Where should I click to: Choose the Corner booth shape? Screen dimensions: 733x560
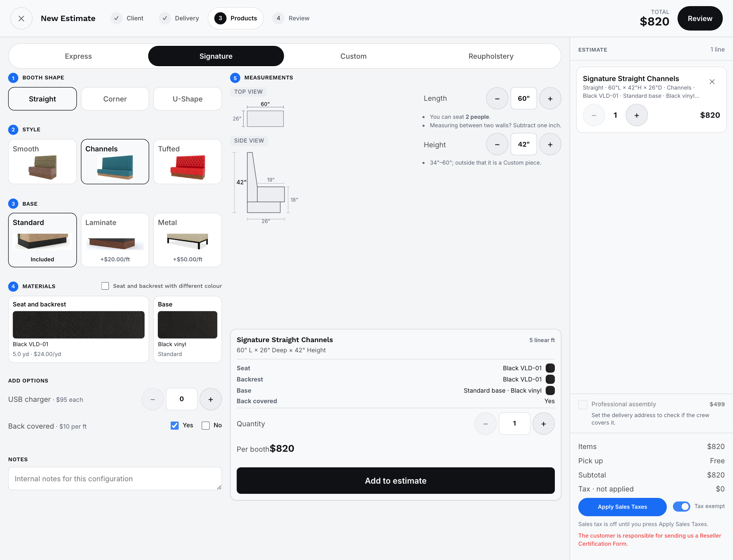(115, 99)
